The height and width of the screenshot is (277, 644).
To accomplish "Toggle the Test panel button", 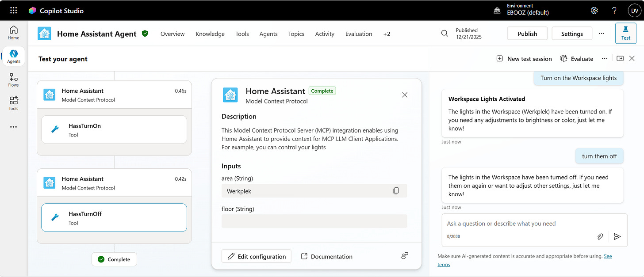I will pos(626,34).
